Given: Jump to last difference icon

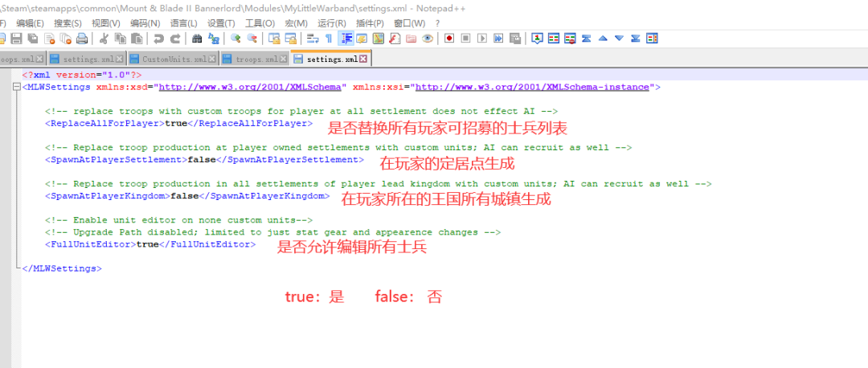Looking at the screenshot, I should [636, 39].
